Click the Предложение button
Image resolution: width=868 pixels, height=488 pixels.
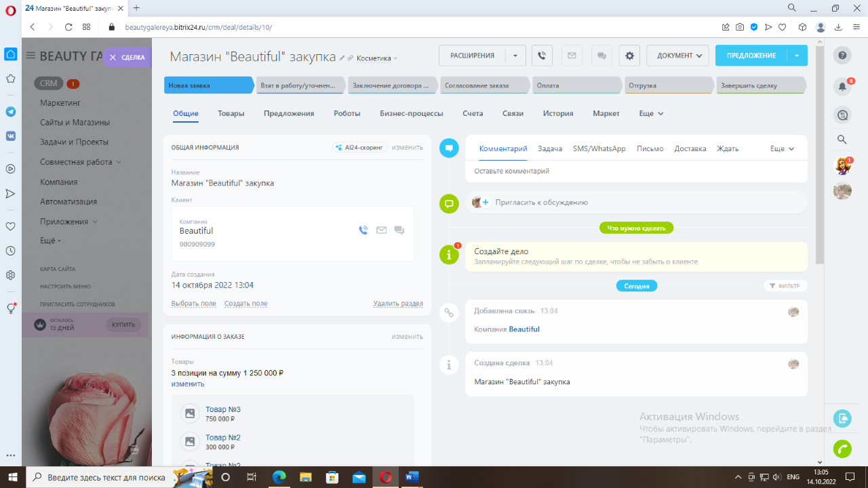[751, 56]
